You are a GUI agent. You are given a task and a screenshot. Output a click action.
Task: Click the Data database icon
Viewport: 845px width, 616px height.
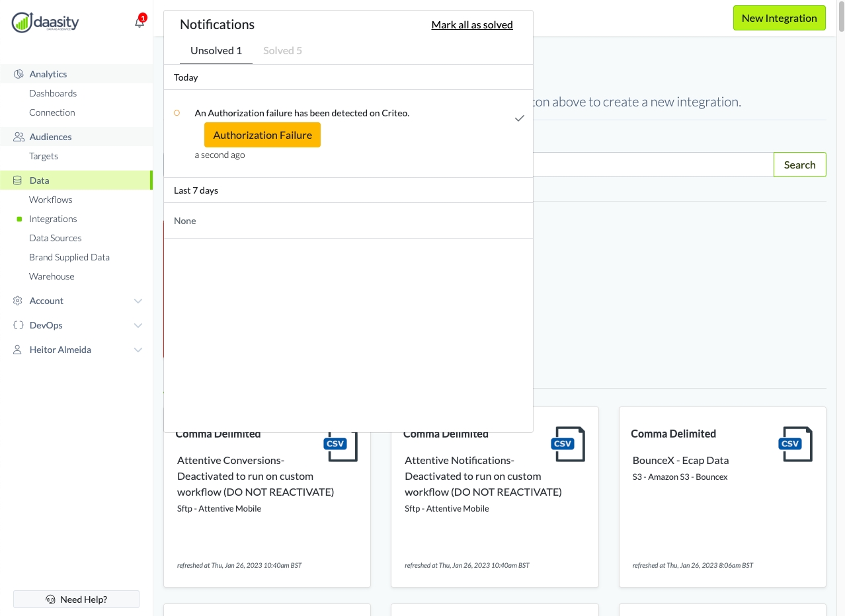[x=18, y=180]
